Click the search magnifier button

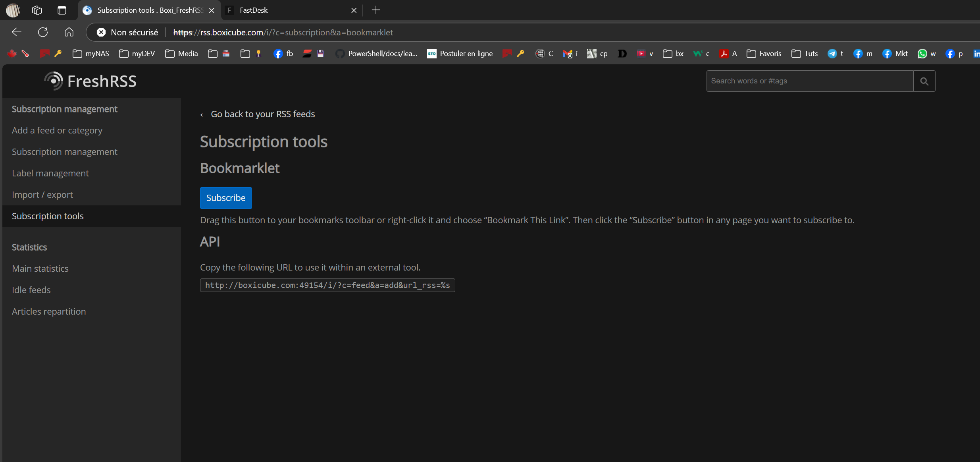(x=924, y=81)
